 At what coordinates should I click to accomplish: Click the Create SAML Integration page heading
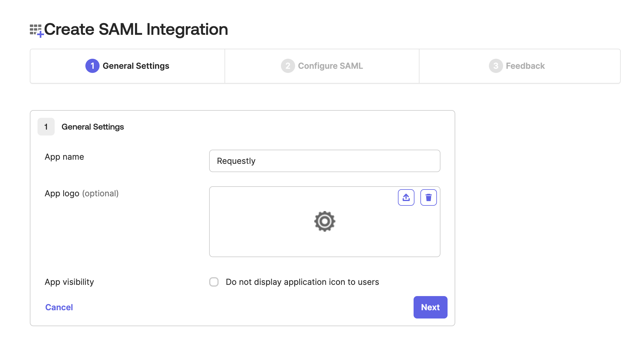click(136, 30)
